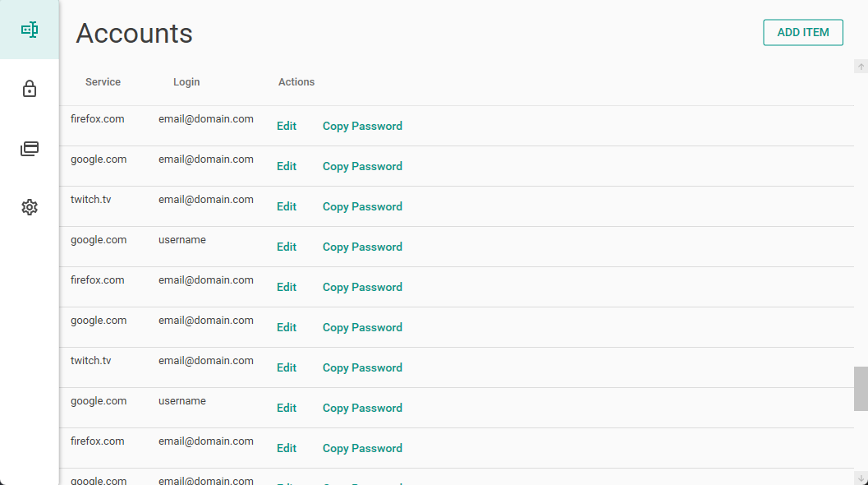Edit the second twitch.tv entry
Screen dimensions: 868x485
click(x=287, y=368)
